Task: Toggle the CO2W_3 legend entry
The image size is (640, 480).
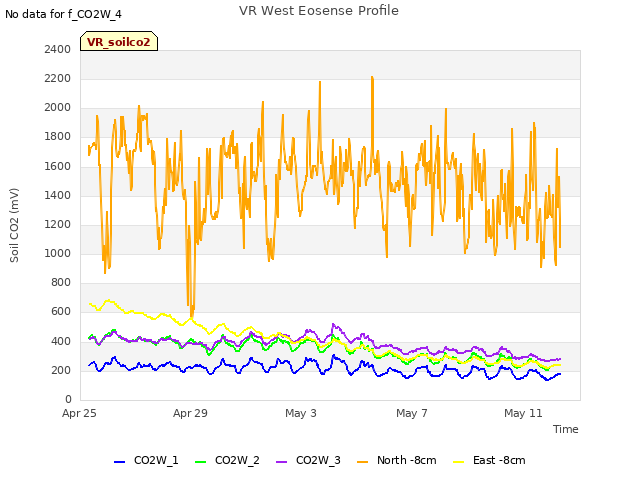Action: click(308, 460)
